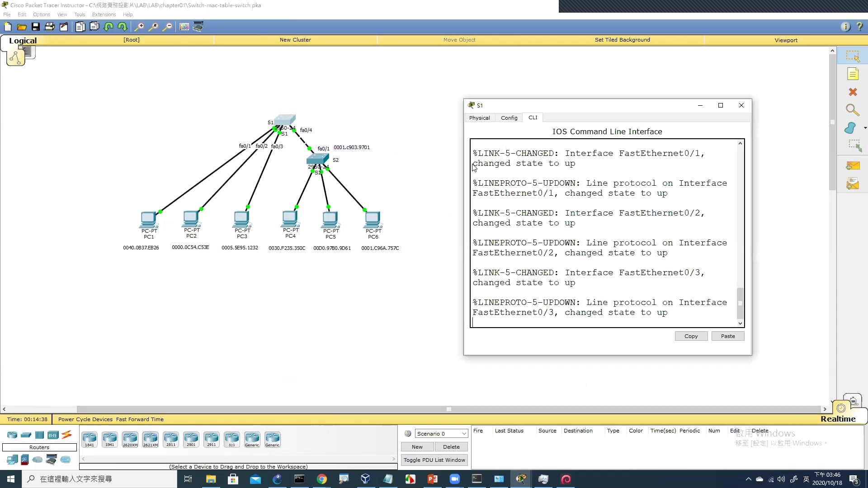Switch to the Config tab in S1
This screenshot has height=488, width=868.
tap(509, 118)
